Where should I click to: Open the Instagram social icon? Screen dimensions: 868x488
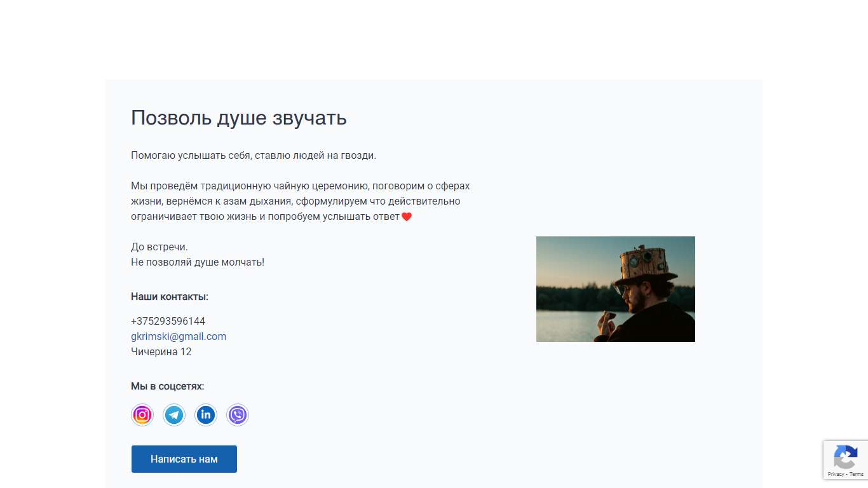[x=142, y=415]
